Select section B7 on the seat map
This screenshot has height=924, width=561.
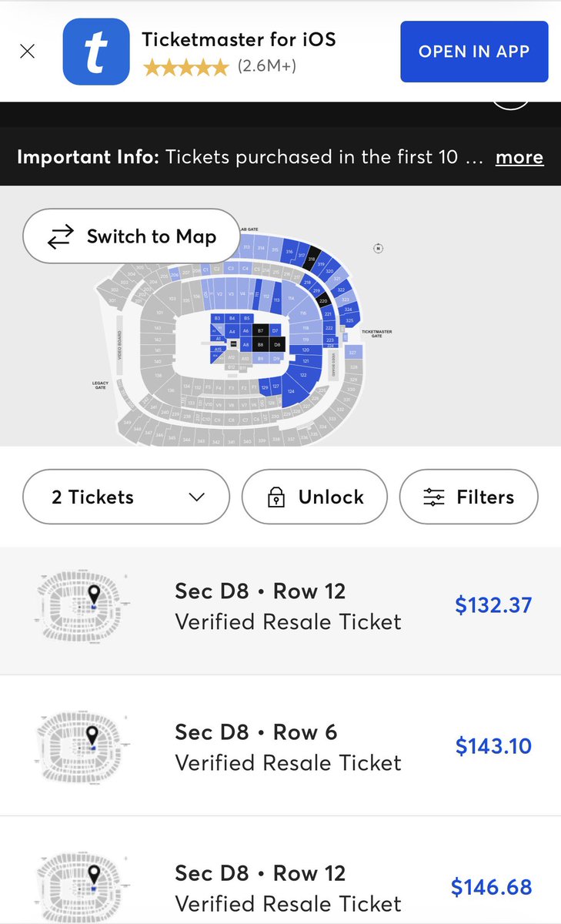point(260,330)
